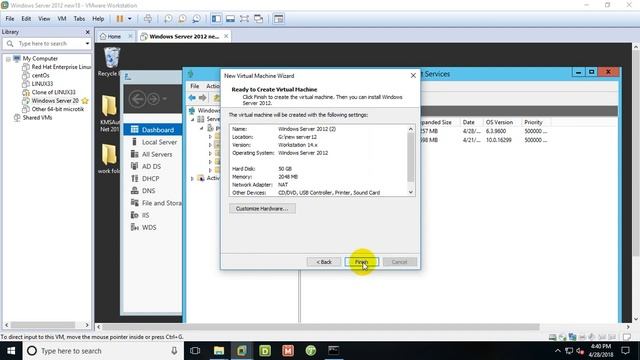Click the < Back button
The image size is (640, 360).
pos(324,262)
